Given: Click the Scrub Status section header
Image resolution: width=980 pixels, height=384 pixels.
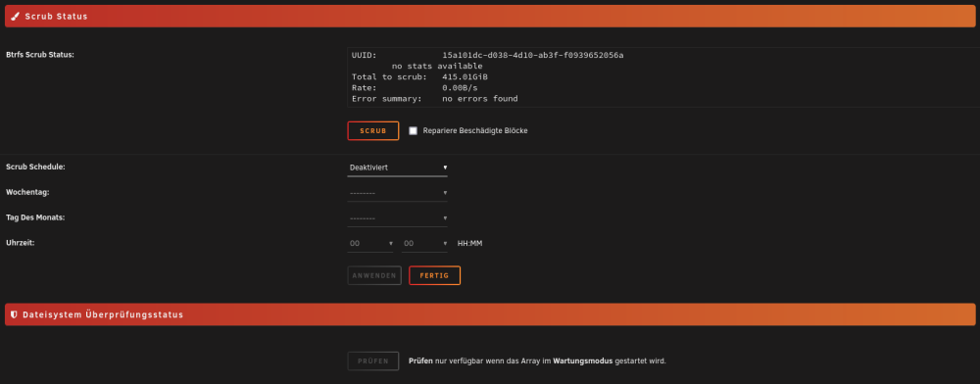Looking at the screenshot, I should click(490, 17).
